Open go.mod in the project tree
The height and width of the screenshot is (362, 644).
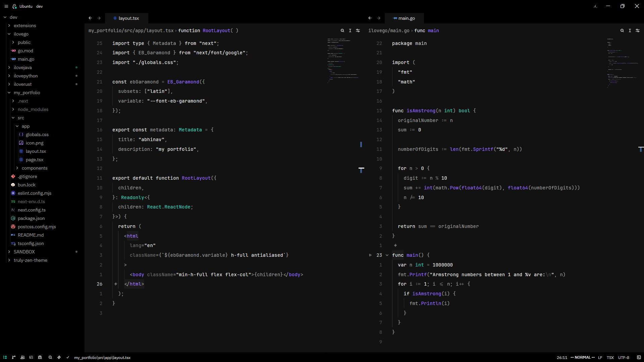[25, 51]
